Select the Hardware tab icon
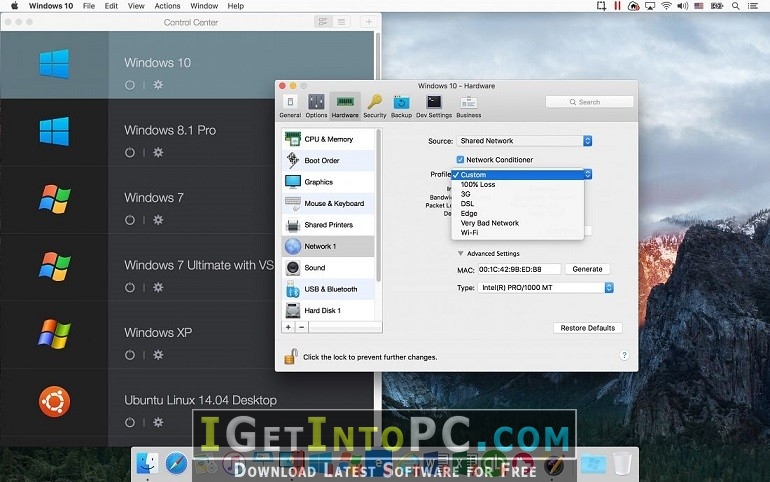This screenshot has height=482, width=770. 345,107
